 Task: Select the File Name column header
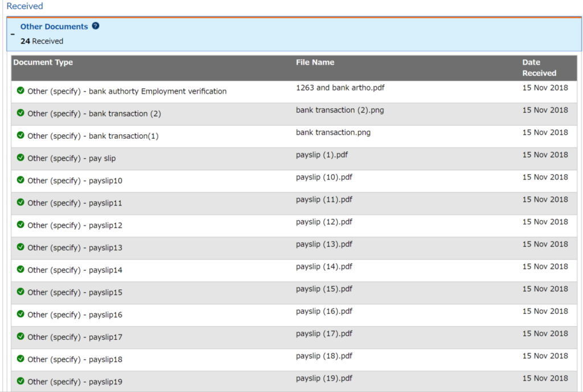point(315,63)
